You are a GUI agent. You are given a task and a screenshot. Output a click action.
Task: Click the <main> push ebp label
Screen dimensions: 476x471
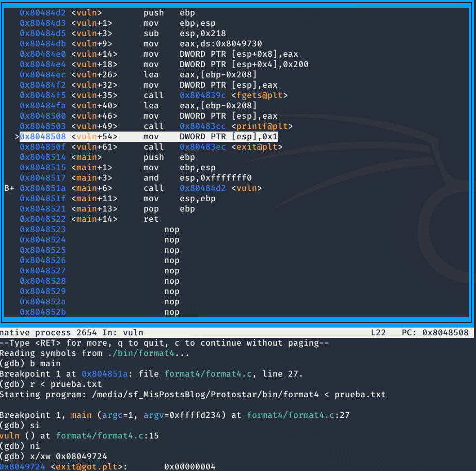coord(87,157)
